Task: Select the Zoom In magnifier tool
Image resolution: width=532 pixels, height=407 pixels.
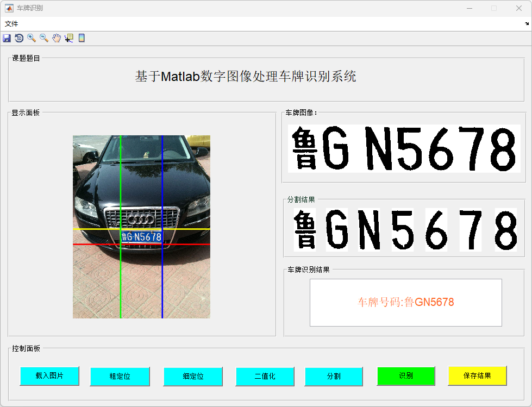Action: (x=32, y=38)
